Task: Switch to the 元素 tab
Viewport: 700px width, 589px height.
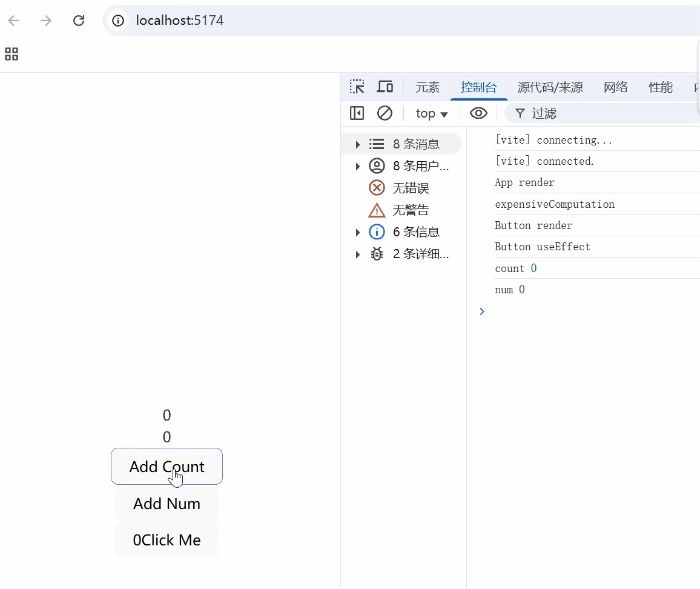Action: tap(428, 87)
